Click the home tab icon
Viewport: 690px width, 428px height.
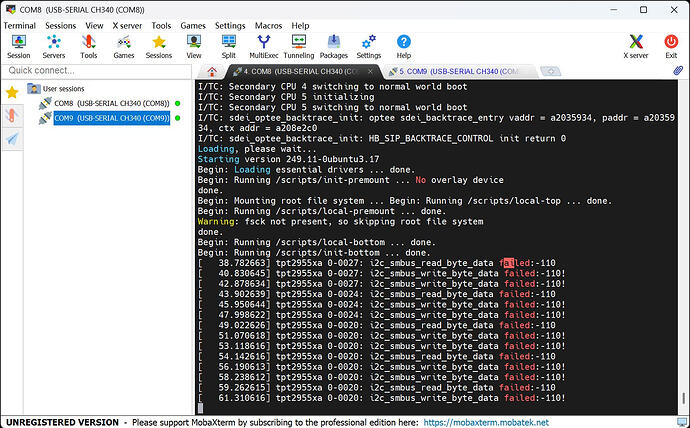tap(212, 71)
